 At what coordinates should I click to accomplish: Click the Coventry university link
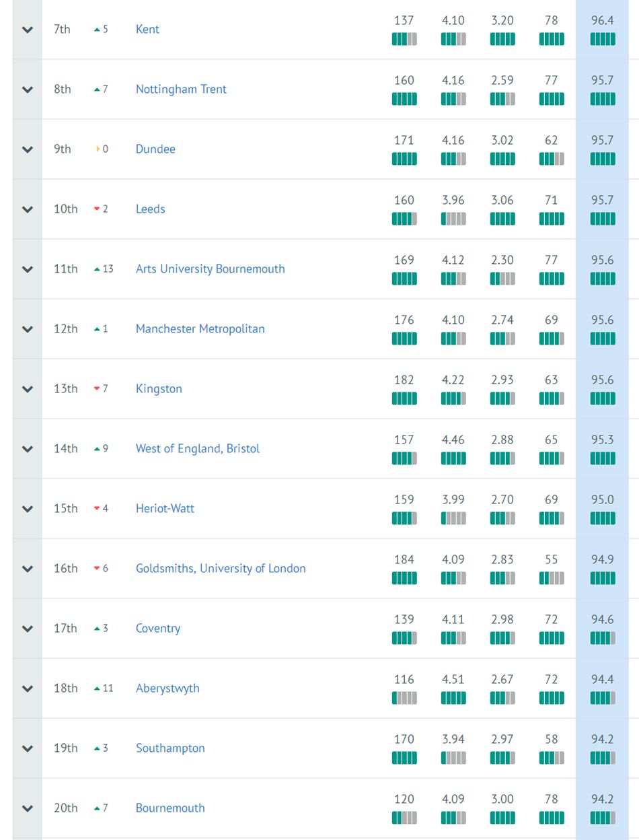tap(158, 628)
